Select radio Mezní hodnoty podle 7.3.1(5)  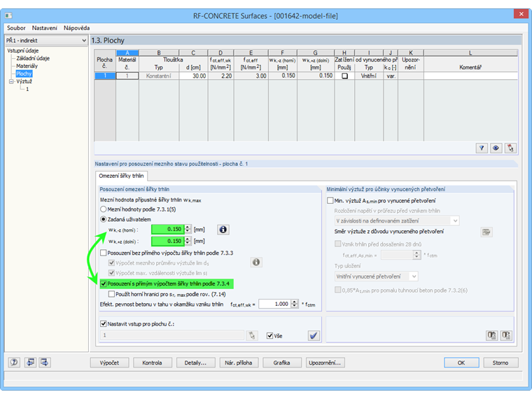pos(104,209)
